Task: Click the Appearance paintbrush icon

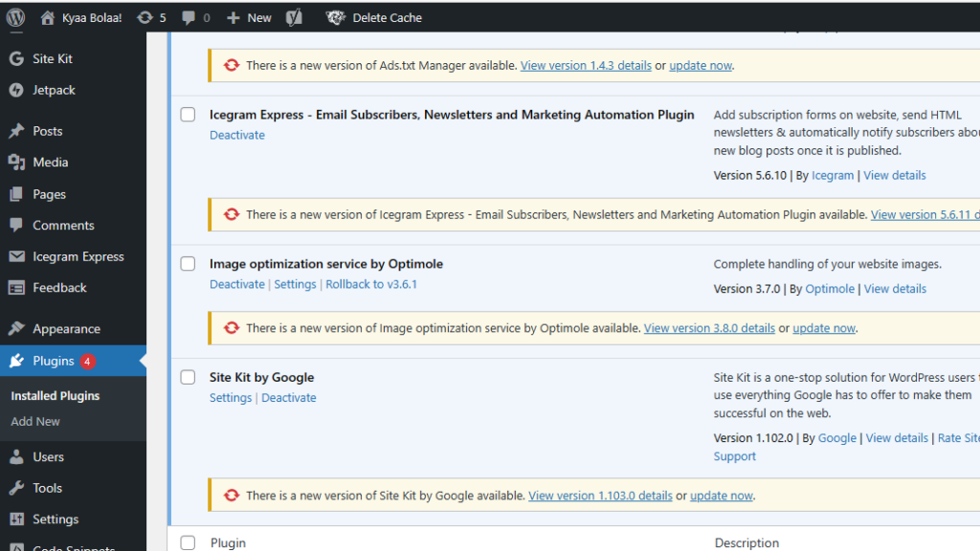Action: coord(16,329)
